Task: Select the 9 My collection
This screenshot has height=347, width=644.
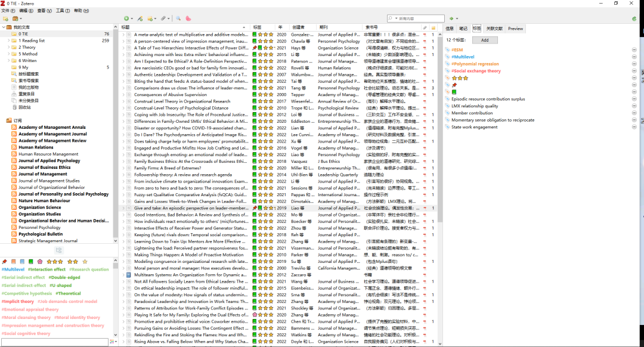Action: [x=57, y=67]
